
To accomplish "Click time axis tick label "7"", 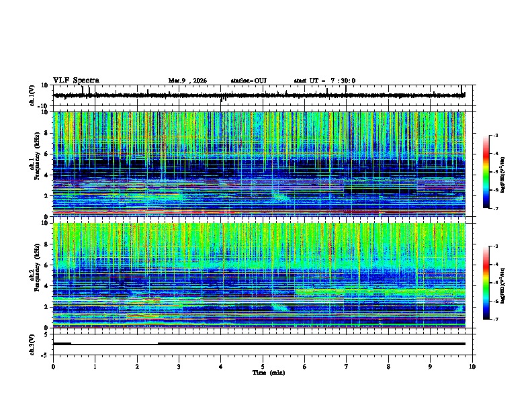I will click(x=347, y=367).
